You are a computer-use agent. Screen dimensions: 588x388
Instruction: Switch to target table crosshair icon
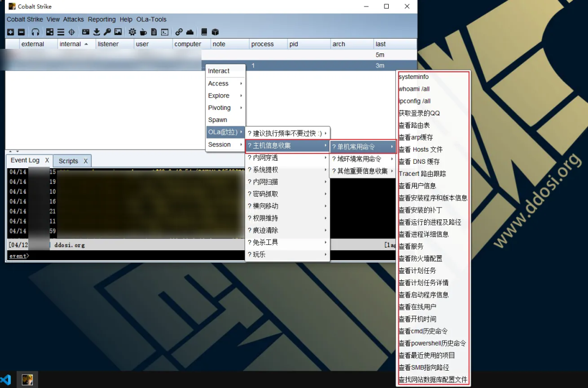point(71,32)
